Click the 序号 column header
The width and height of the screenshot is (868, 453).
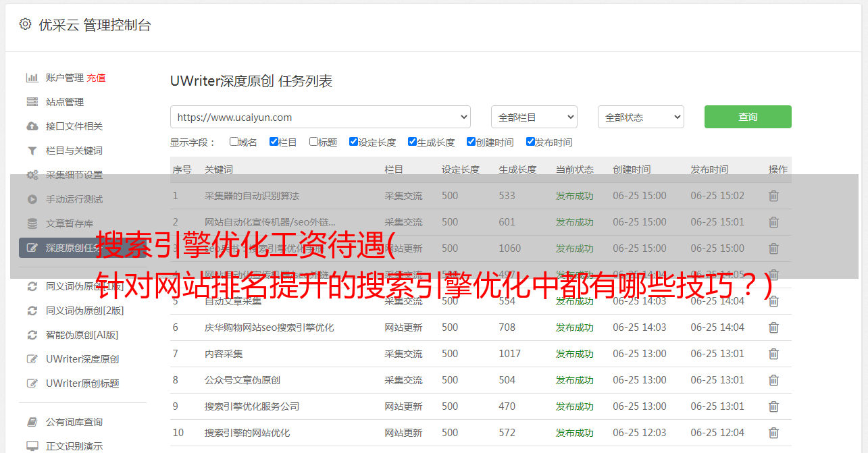pos(182,169)
